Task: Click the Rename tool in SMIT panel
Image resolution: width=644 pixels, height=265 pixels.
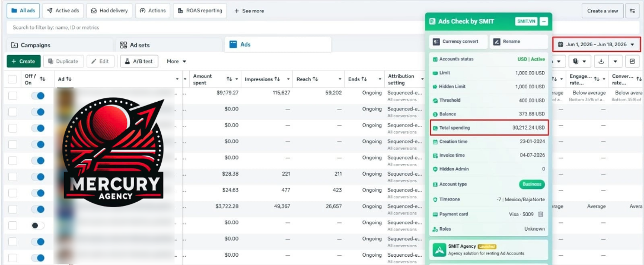Action: point(519,42)
